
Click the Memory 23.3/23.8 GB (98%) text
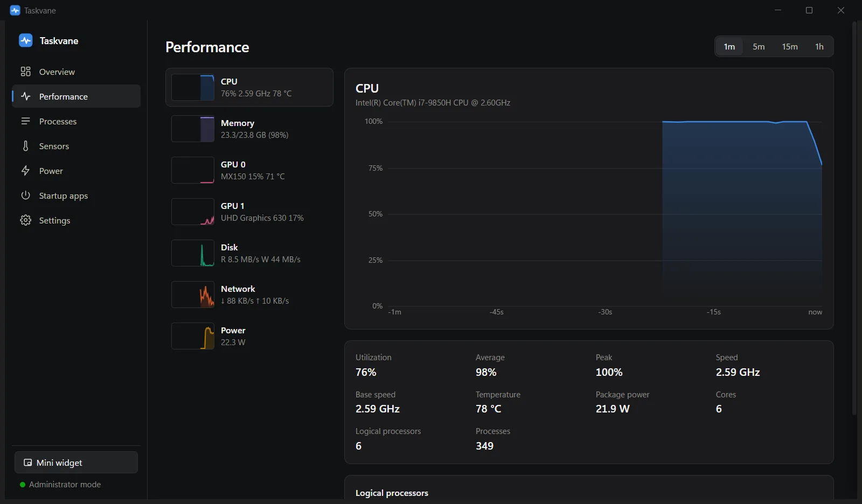[x=254, y=135]
